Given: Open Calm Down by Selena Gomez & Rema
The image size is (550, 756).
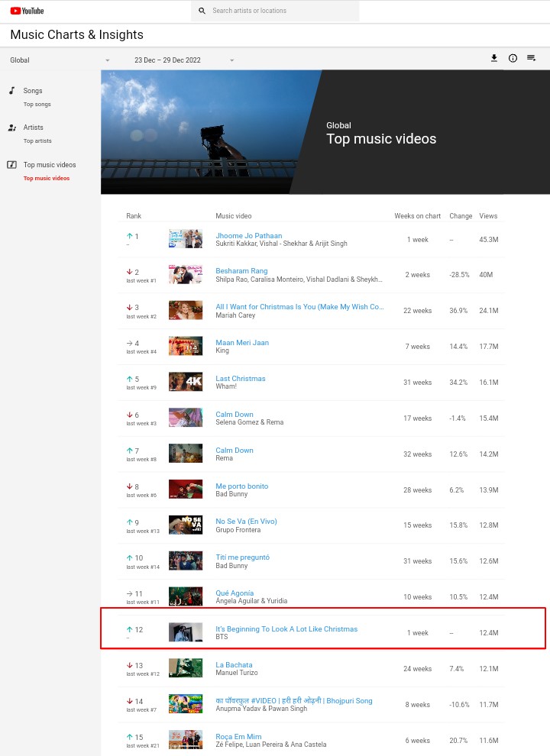Looking at the screenshot, I should [x=235, y=414].
